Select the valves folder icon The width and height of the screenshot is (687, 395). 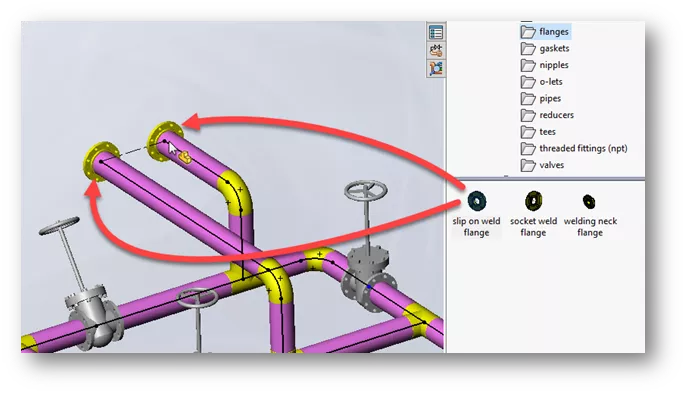[528, 165]
